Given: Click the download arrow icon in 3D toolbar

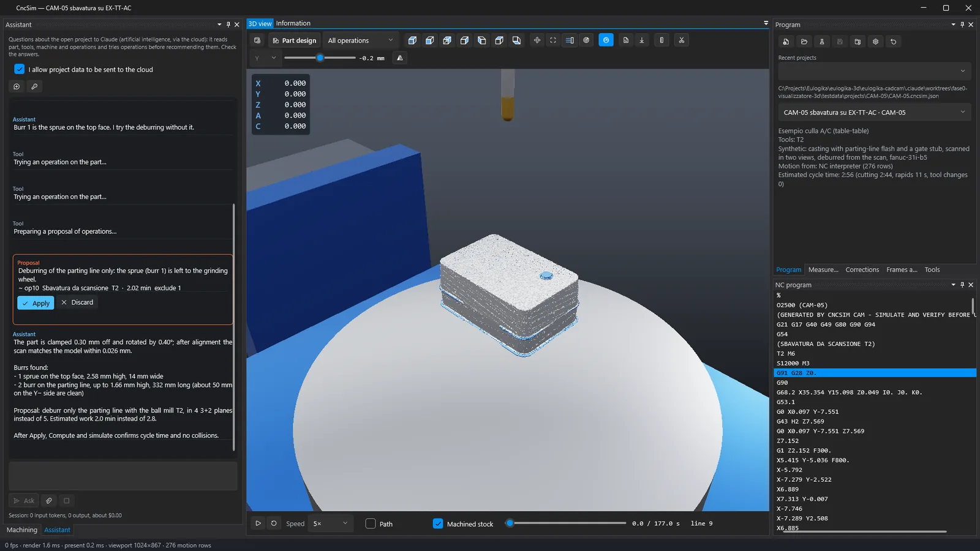Looking at the screenshot, I should pyautogui.click(x=642, y=40).
